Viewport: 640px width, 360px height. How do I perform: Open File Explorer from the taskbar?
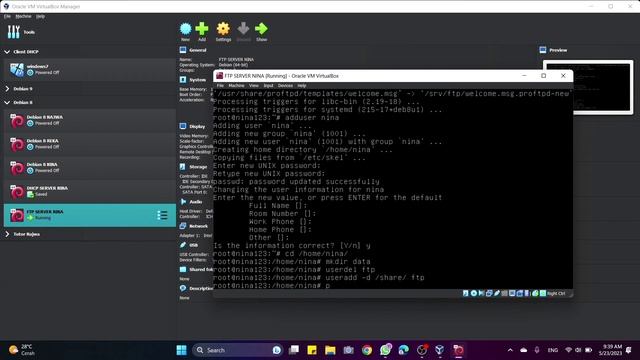pos(330,350)
